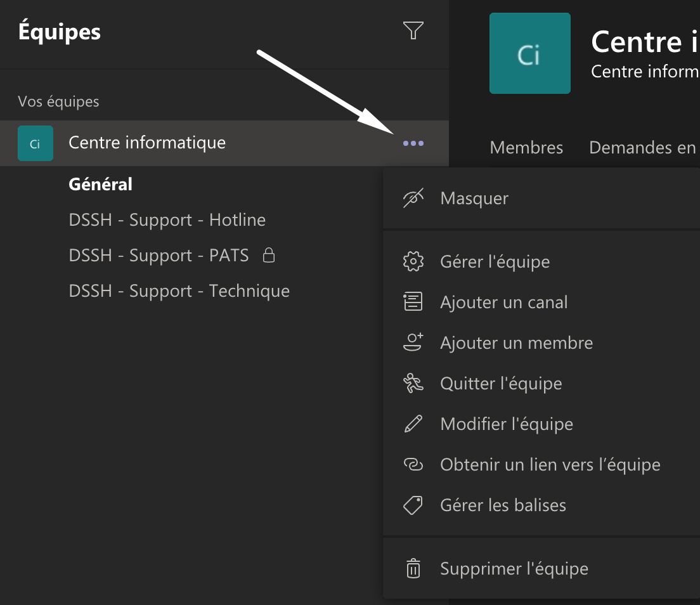
Task: Click the filter funnel icon
Action: (413, 30)
